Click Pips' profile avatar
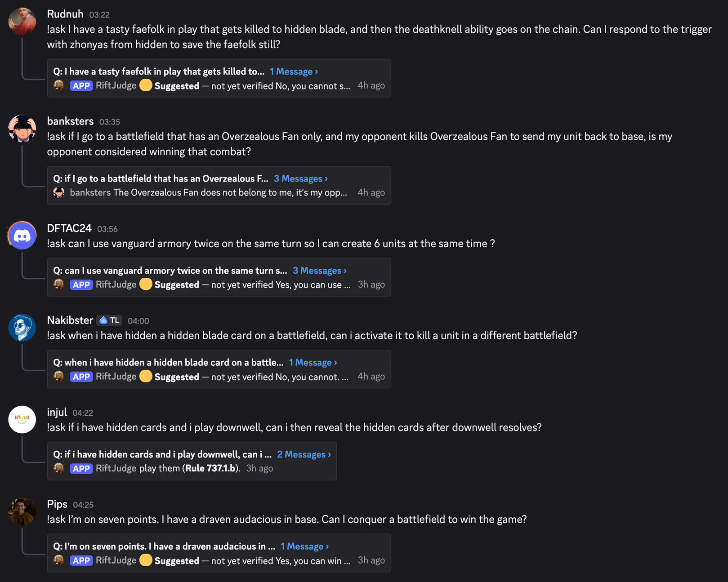This screenshot has width=728, height=582. coord(22,511)
